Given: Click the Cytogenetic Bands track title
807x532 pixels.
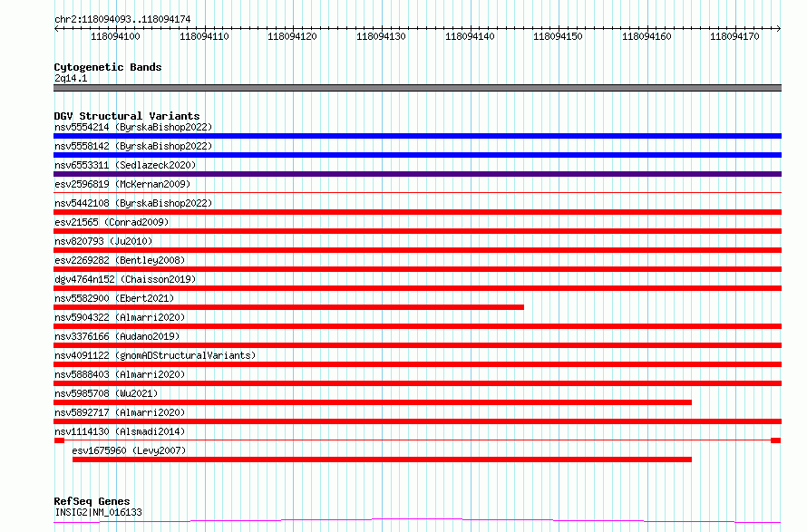Looking at the screenshot, I should [x=108, y=67].
